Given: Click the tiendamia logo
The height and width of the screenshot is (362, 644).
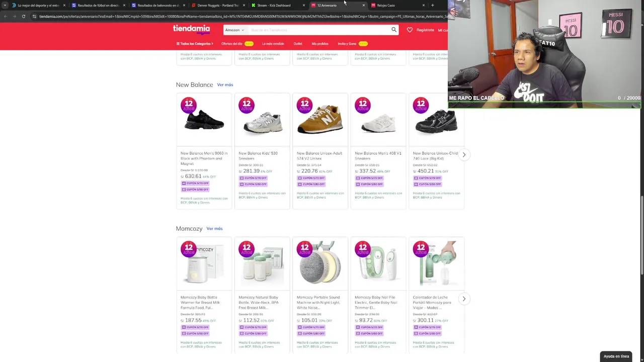Looking at the screenshot, I should pyautogui.click(x=191, y=29).
